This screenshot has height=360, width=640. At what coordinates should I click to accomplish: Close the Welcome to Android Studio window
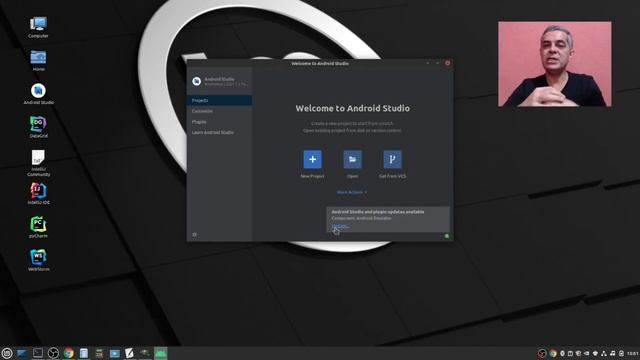click(x=447, y=63)
